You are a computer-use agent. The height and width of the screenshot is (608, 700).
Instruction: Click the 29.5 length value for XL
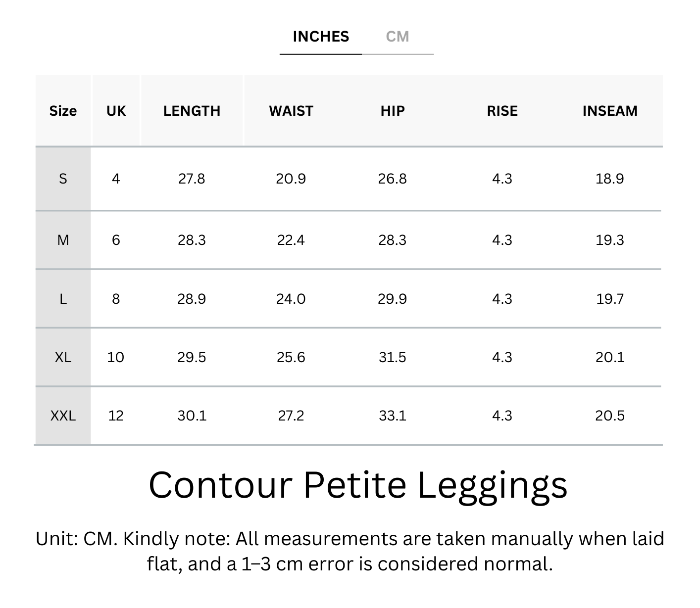[x=192, y=357]
